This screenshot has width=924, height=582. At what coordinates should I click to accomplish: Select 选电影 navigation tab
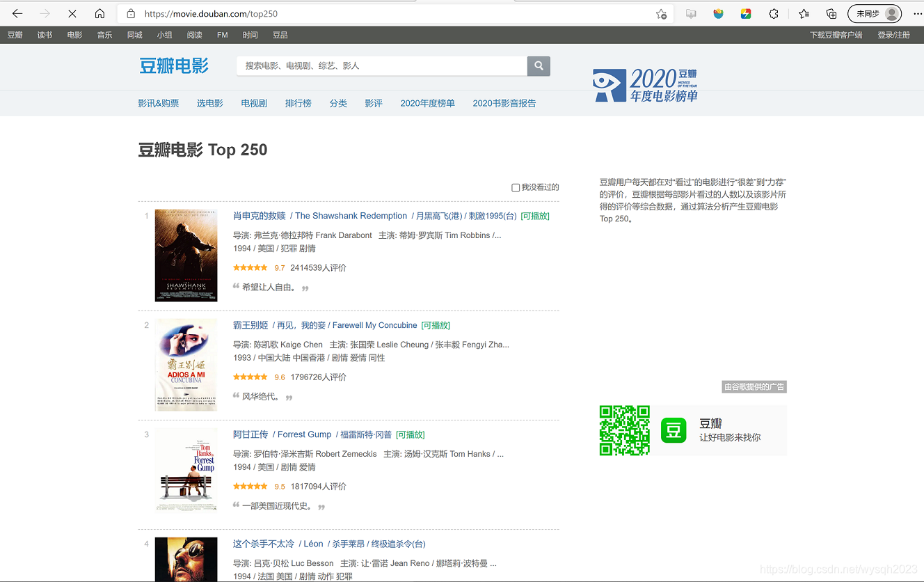point(210,103)
